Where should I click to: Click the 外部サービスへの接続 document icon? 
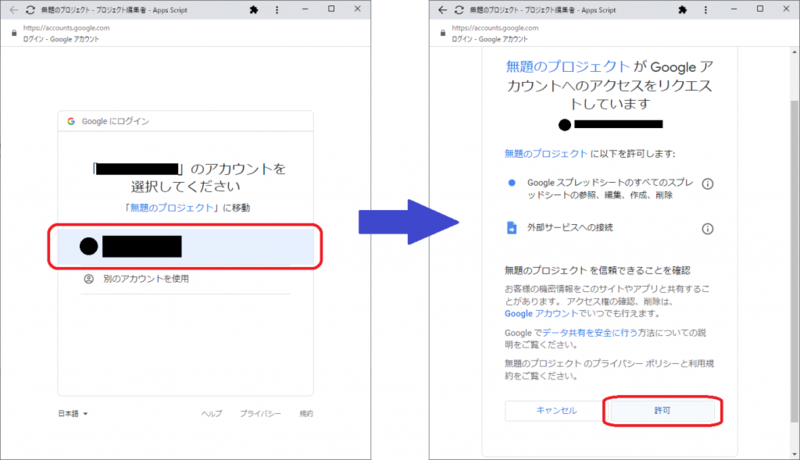511,227
